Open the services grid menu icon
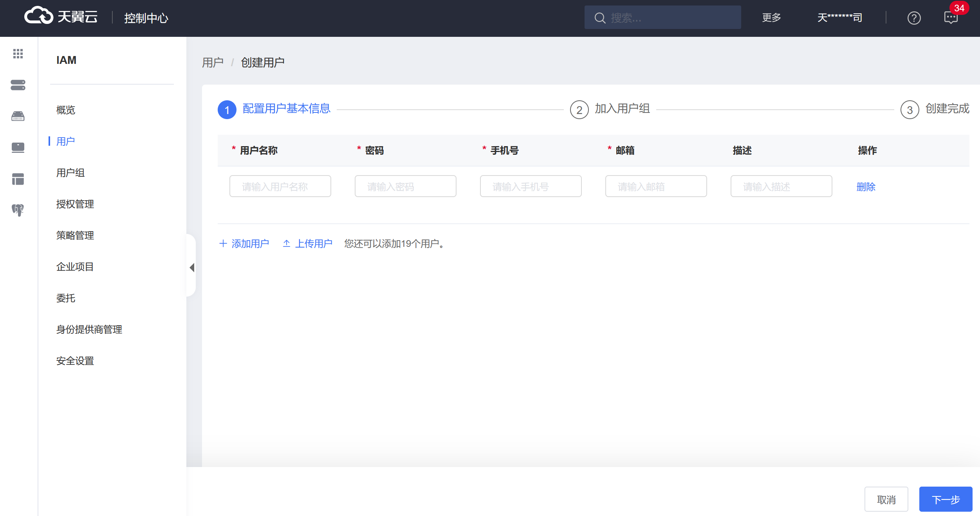980x516 pixels. (18, 54)
